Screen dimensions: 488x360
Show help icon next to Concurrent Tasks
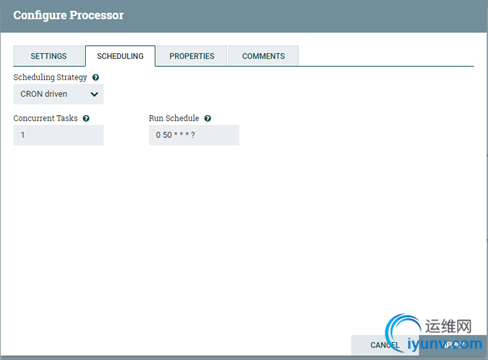86,118
